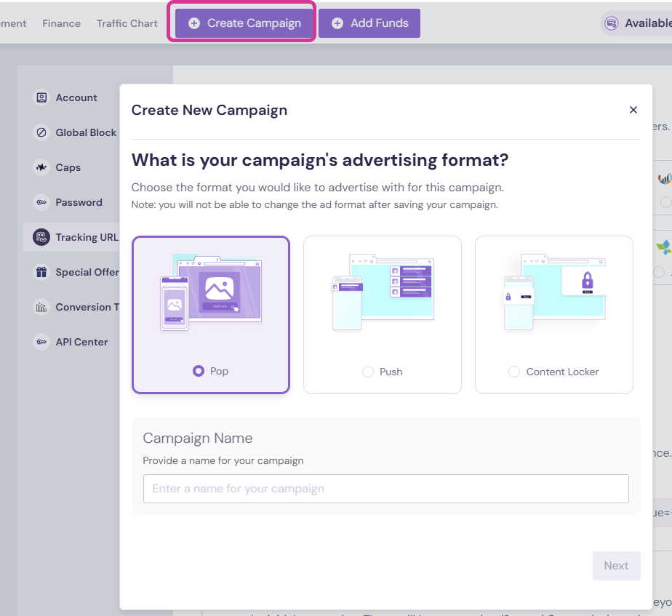Click the campaign name input field
The width and height of the screenshot is (672, 616).
pos(386,488)
